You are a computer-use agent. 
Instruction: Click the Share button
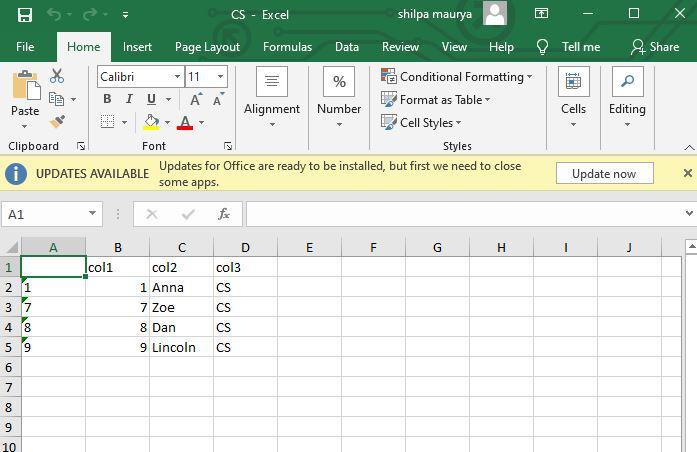click(x=655, y=47)
